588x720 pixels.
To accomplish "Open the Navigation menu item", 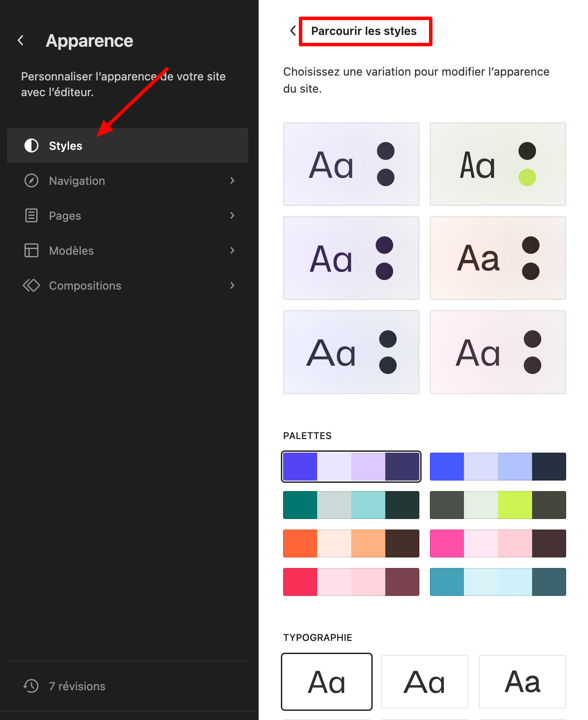I will coord(128,180).
